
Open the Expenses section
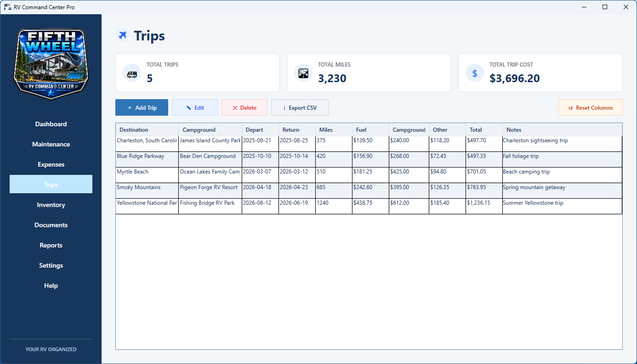[51, 164]
